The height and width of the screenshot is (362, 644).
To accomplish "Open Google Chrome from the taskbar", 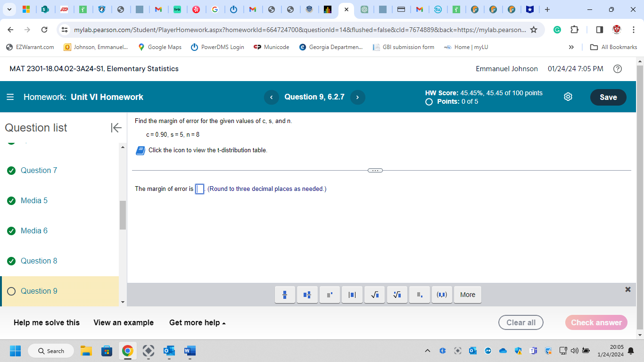I will tap(127, 351).
